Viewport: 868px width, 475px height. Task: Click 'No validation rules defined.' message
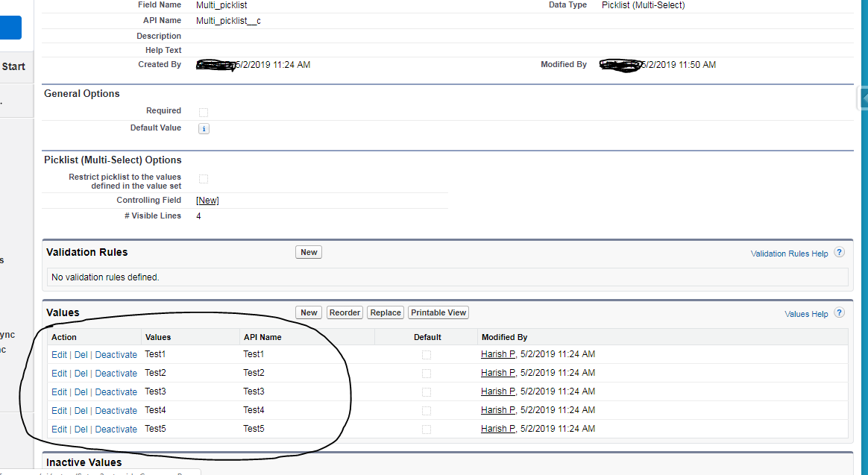(x=105, y=277)
